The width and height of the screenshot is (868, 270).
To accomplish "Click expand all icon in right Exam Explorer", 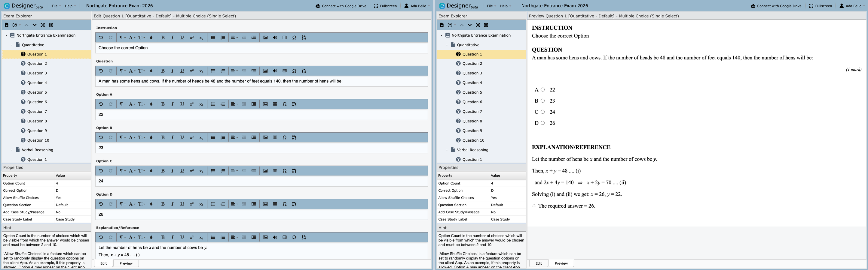I will pyautogui.click(x=478, y=25).
